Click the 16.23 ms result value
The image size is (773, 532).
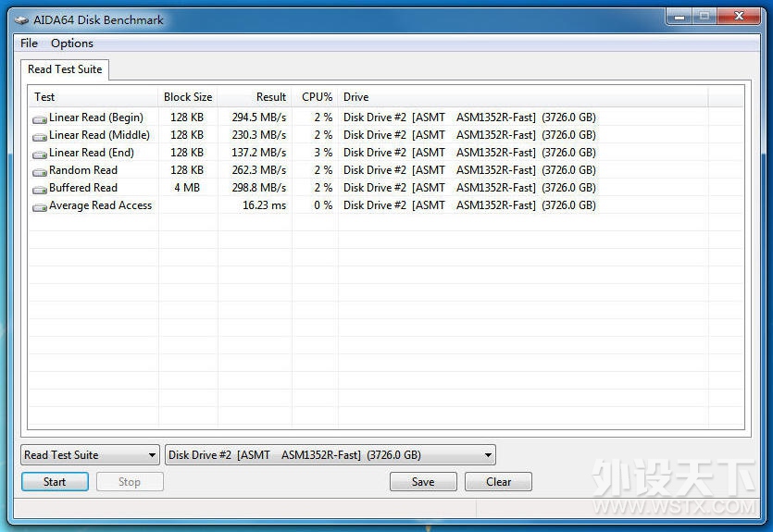pos(264,205)
